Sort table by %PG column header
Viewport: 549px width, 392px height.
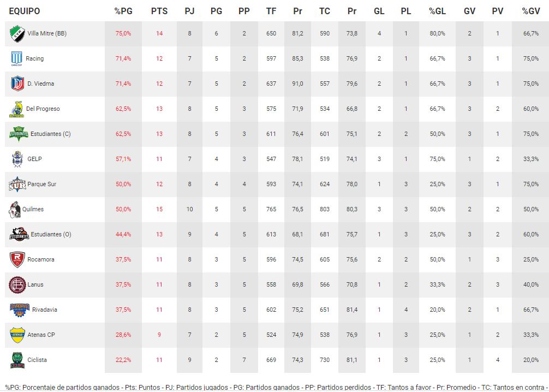(x=123, y=11)
